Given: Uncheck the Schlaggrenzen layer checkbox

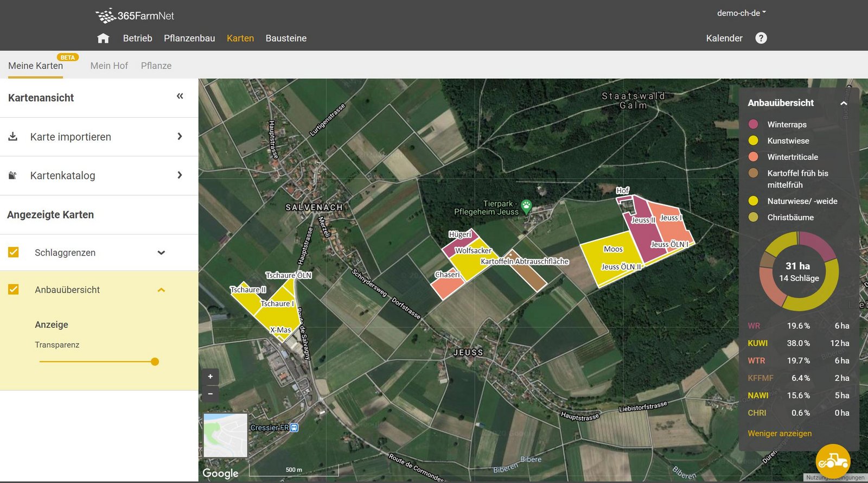Looking at the screenshot, I should pos(14,252).
